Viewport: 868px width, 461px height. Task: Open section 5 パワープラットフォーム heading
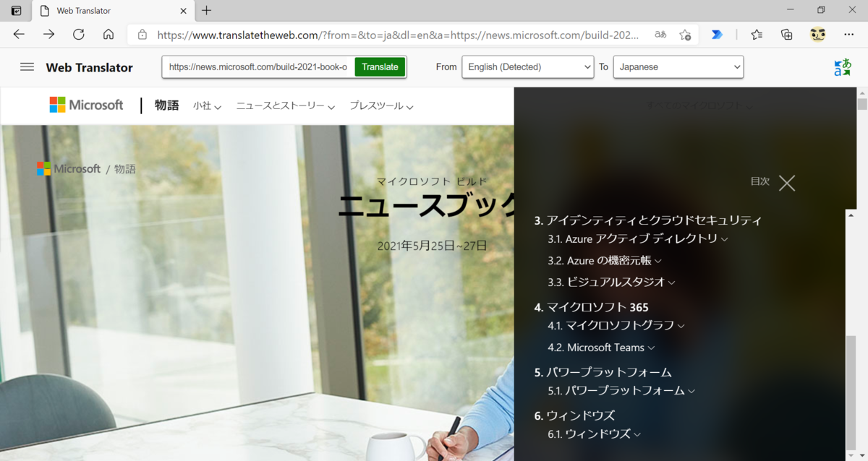[x=603, y=372]
